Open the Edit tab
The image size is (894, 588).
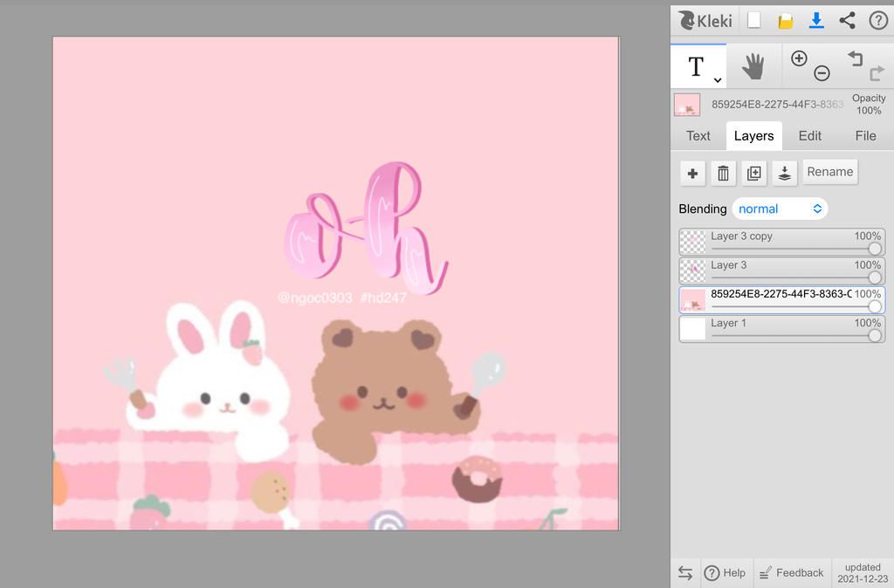click(809, 136)
